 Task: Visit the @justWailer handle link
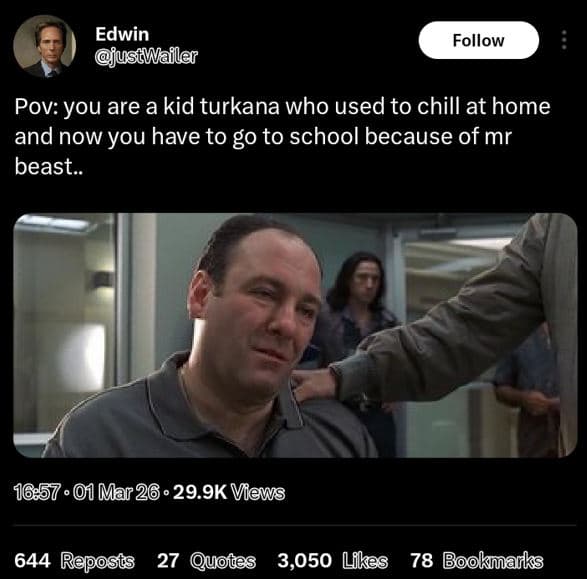click(146, 57)
